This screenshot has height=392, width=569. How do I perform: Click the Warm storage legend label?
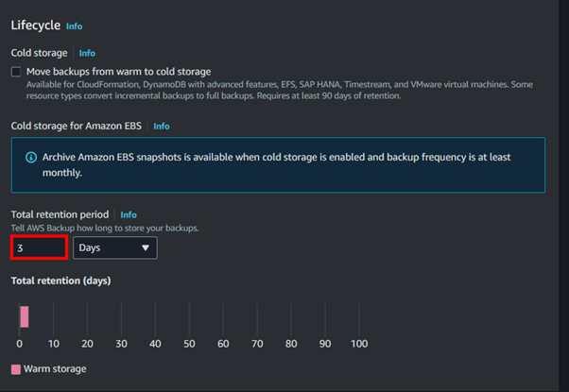coord(55,369)
